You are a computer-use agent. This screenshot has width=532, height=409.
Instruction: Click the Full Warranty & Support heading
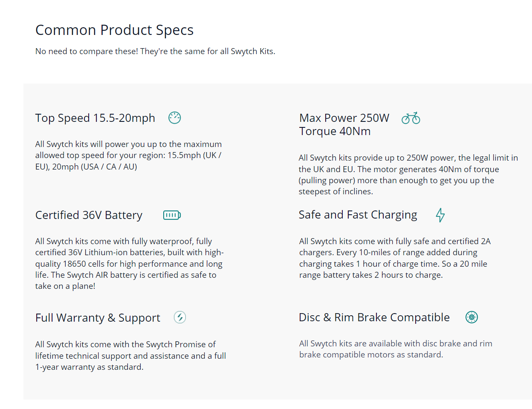[98, 318]
